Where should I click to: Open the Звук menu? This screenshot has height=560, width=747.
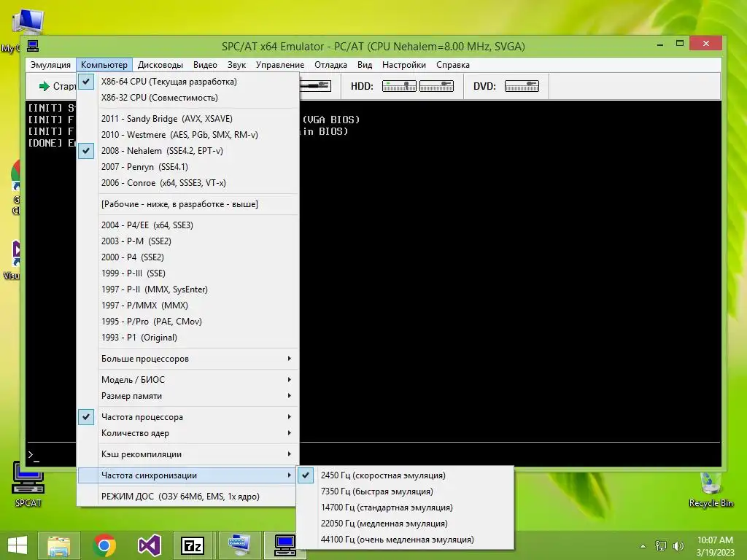(236, 65)
